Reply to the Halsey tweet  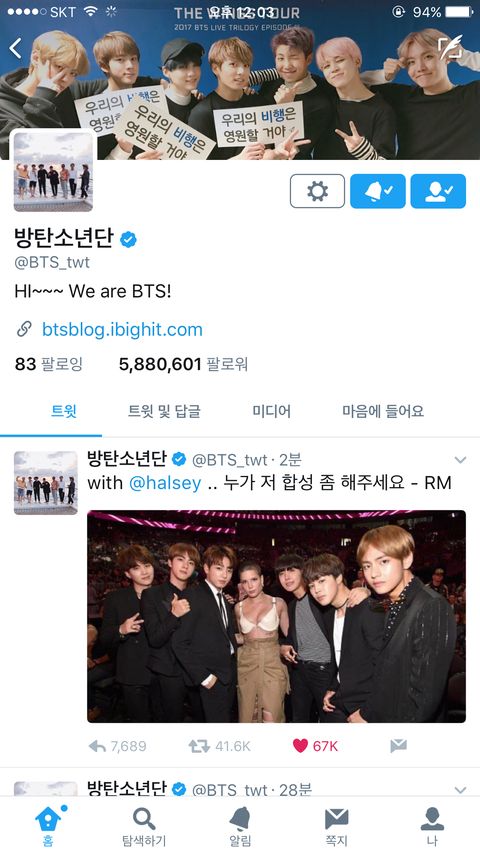pos(97,746)
